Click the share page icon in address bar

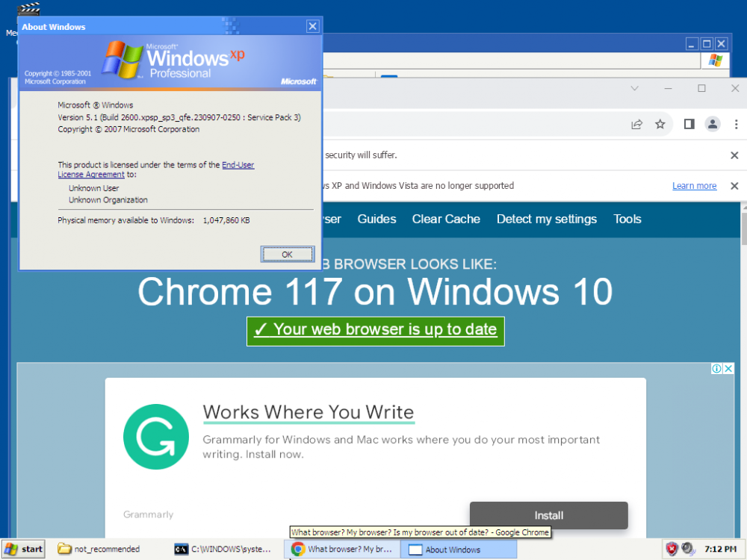[x=636, y=124]
